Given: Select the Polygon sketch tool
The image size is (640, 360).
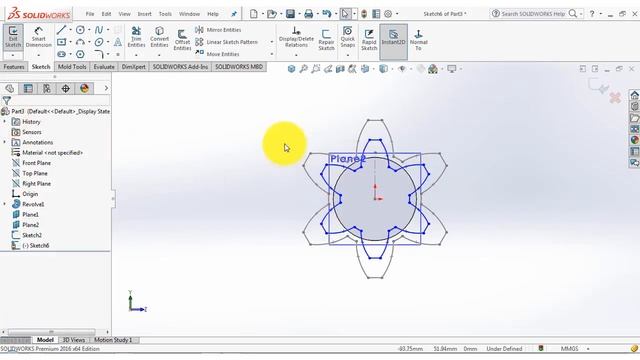Looking at the screenshot, I should pos(80,54).
